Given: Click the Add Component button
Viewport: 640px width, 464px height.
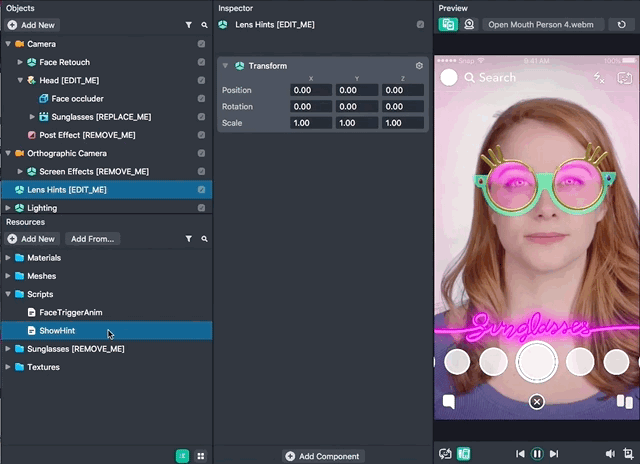Looking at the screenshot, I should [322, 456].
